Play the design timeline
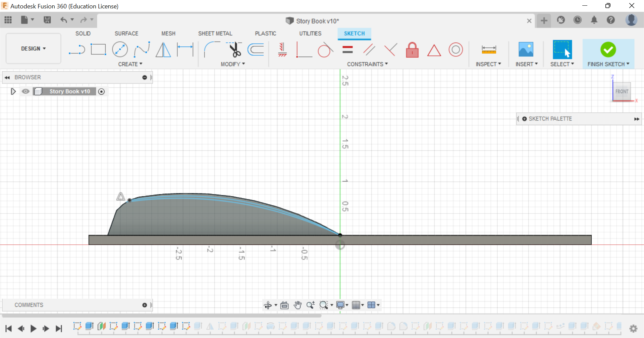Image resolution: width=644 pixels, height=338 pixels. click(x=33, y=329)
